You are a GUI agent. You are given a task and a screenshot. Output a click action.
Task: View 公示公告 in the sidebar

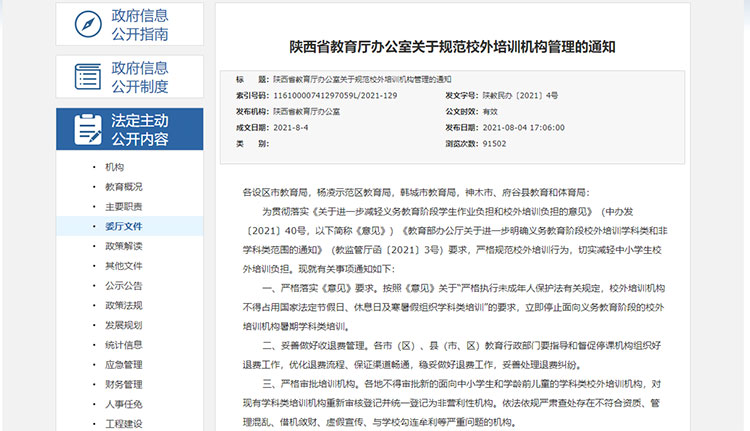(x=123, y=285)
